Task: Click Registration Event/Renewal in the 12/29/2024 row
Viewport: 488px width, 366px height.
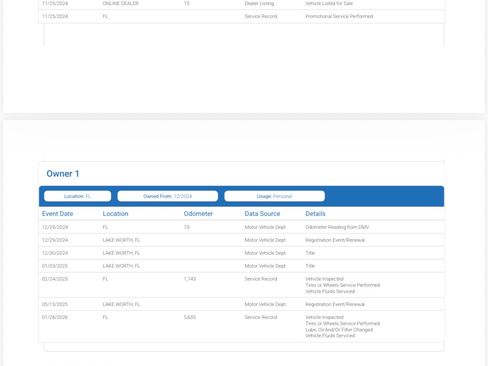Action: (x=335, y=240)
